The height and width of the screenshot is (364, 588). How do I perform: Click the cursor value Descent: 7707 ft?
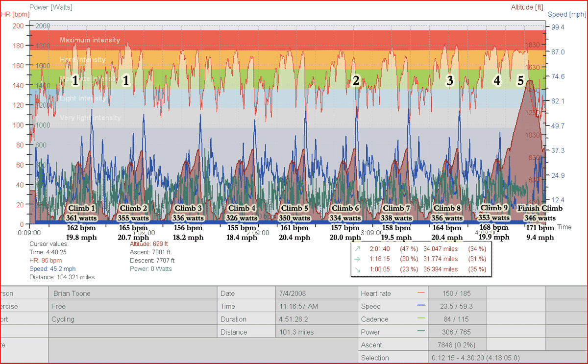tap(152, 260)
